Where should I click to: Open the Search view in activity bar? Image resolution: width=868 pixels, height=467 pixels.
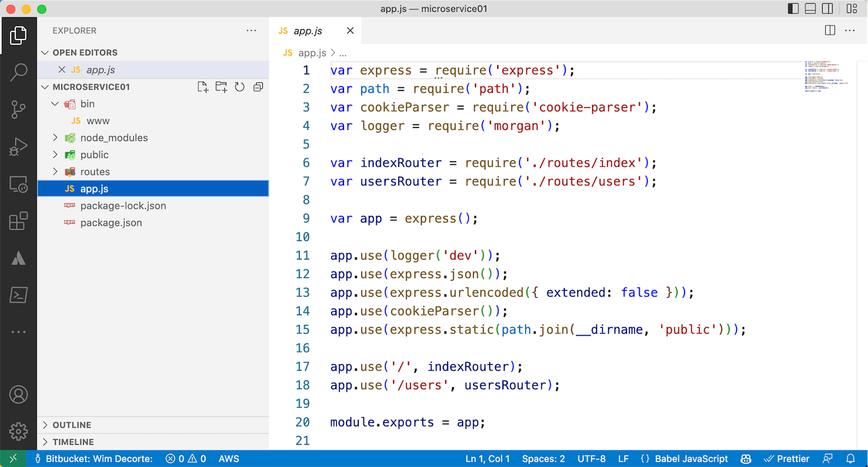pos(19,72)
